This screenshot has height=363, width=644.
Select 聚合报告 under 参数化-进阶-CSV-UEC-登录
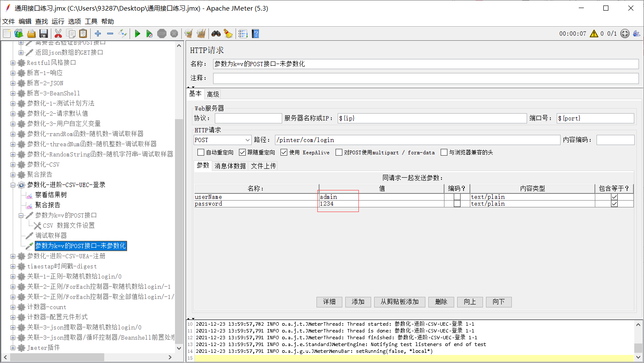tap(47, 205)
